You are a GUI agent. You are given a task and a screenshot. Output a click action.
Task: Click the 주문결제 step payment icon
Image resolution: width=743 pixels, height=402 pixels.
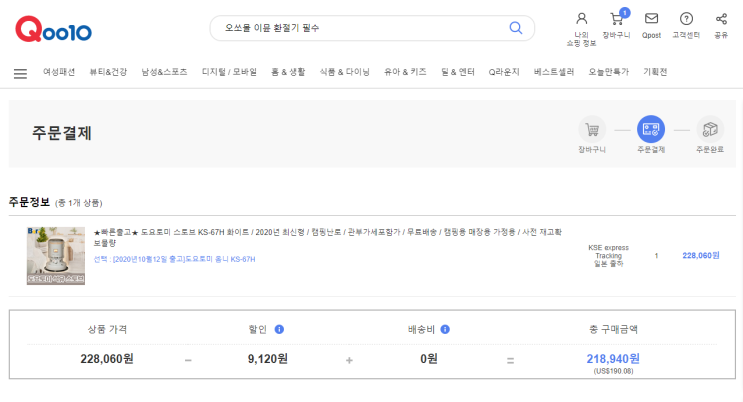tap(651, 129)
